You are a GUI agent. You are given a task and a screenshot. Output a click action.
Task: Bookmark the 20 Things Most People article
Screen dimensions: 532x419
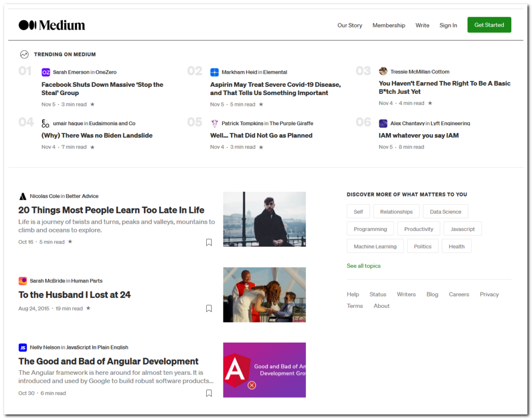(x=209, y=242)
